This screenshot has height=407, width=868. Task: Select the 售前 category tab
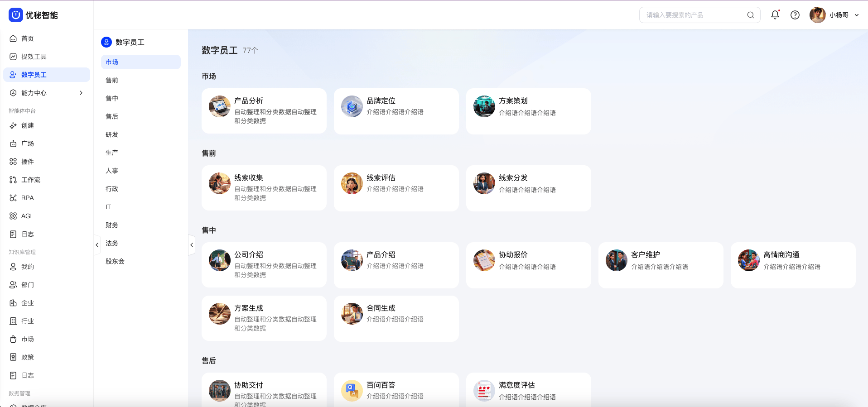112,80
